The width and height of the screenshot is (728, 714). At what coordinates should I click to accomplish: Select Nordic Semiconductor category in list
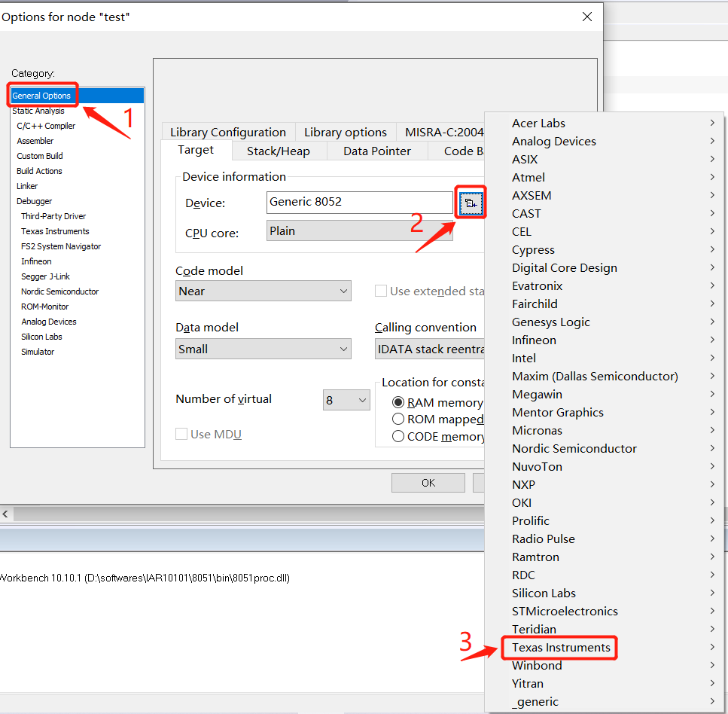(60, 291)
